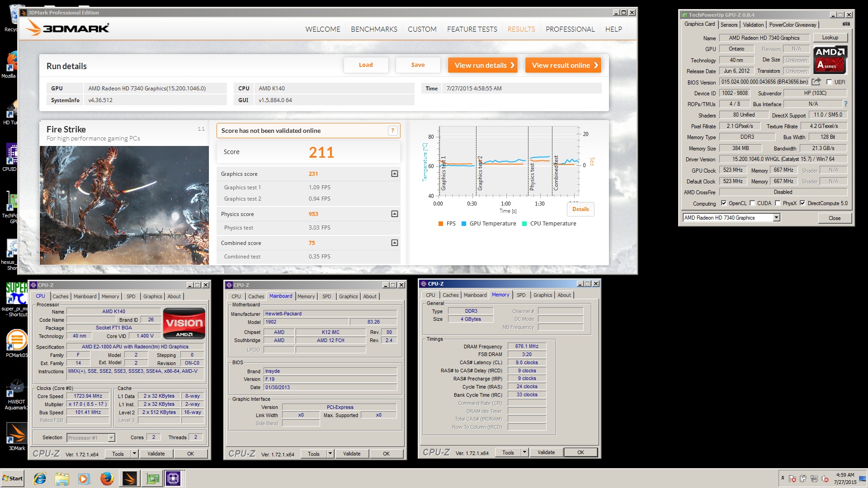The height and width of the screenshot is (488, 868).
Task: Open 3DMark desktop shortcut
Action: point(17,437)
